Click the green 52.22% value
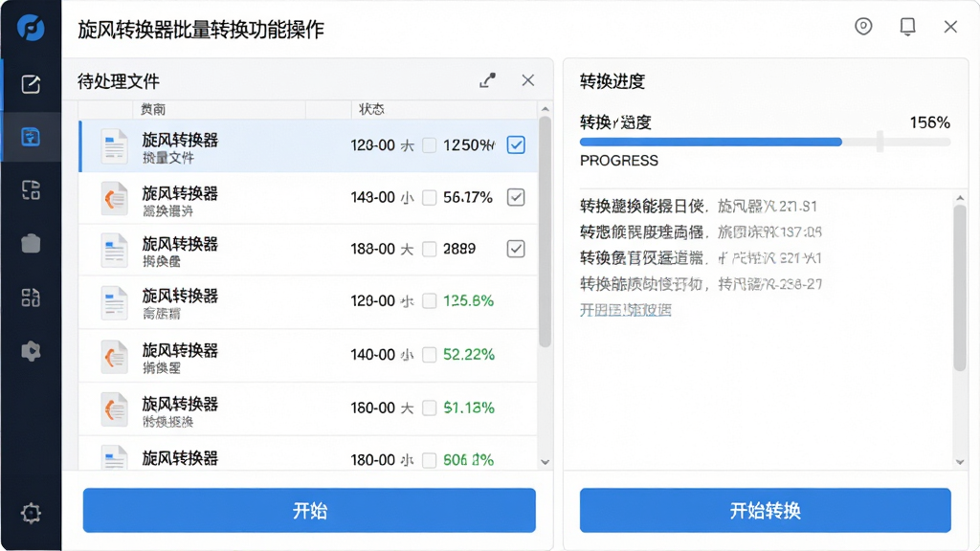The height and width of the screenshot is (551, 980). (469, 355)
